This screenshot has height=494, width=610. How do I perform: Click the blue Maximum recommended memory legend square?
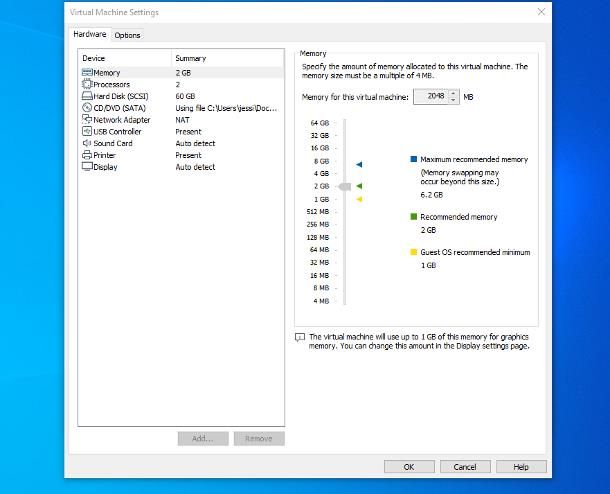click(x=414, y=159)
